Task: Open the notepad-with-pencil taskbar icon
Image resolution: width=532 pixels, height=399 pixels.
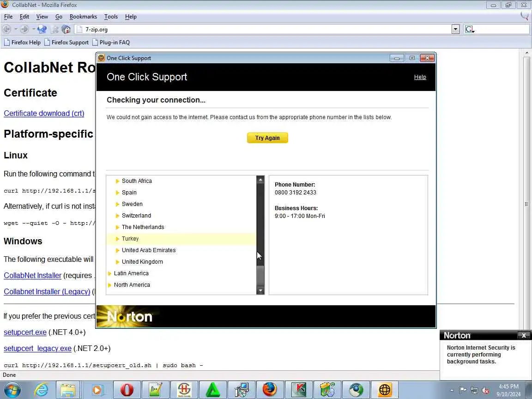Action: coord(155,389)
